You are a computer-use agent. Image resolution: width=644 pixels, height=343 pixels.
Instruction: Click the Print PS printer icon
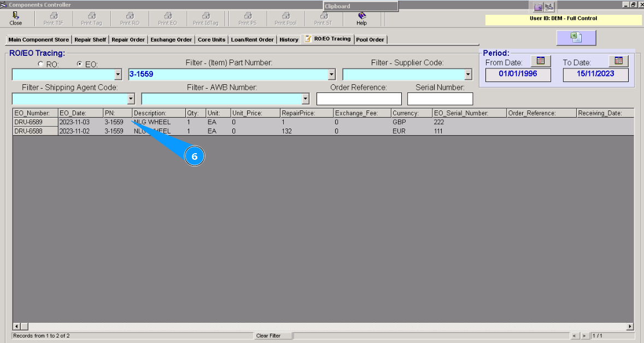coord(248,16)
